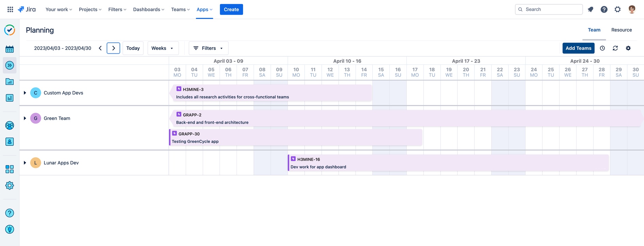This screenshot has height=246, width=644.
Task: Open the Filters dropdown
Action: click(208, 48)
